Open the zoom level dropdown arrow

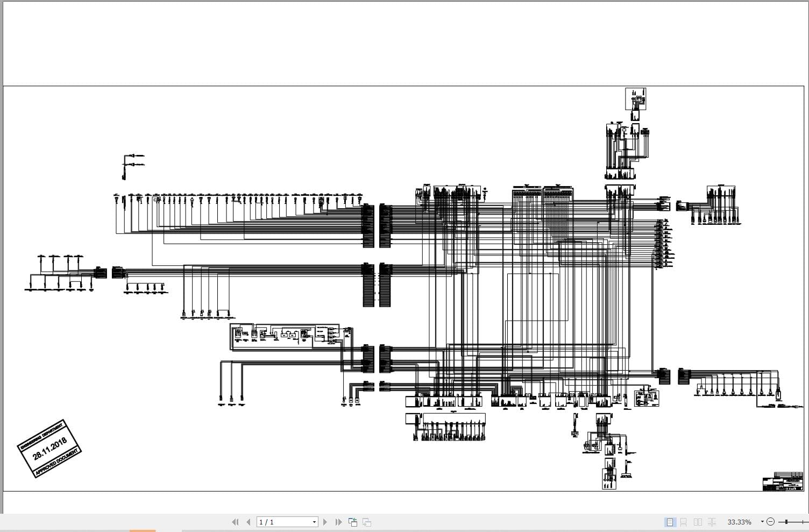pyautogui.click(x=762, y=521)
